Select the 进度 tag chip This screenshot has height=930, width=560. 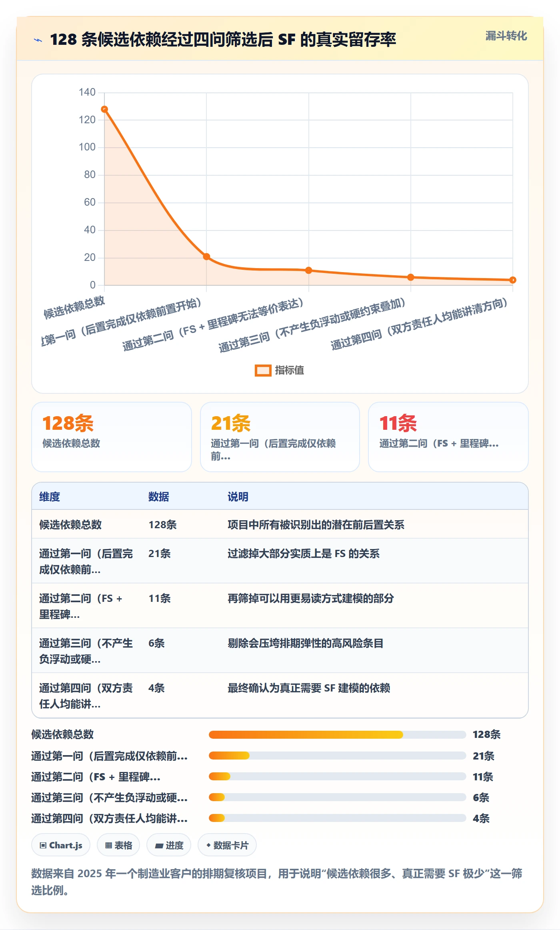[169, 845]
